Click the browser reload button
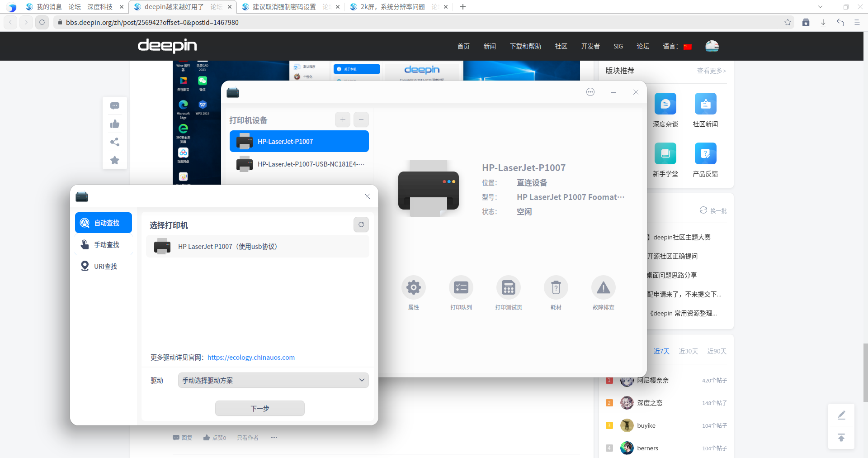 42,22
